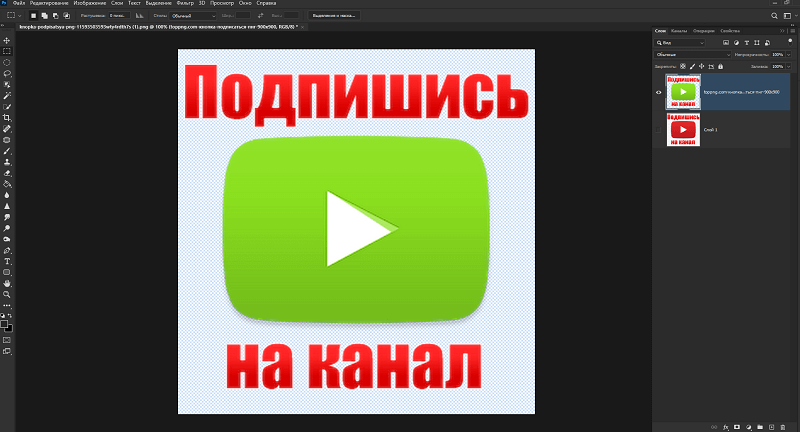Toggle the layer filter on/off switch
Screen dimensions: 800x432
tap(790, 42)
